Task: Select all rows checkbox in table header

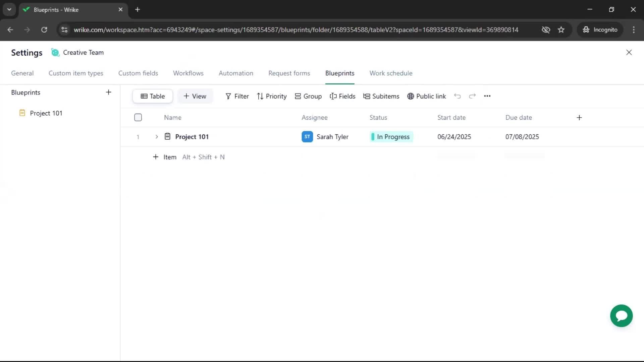Action: coord(138,117)
